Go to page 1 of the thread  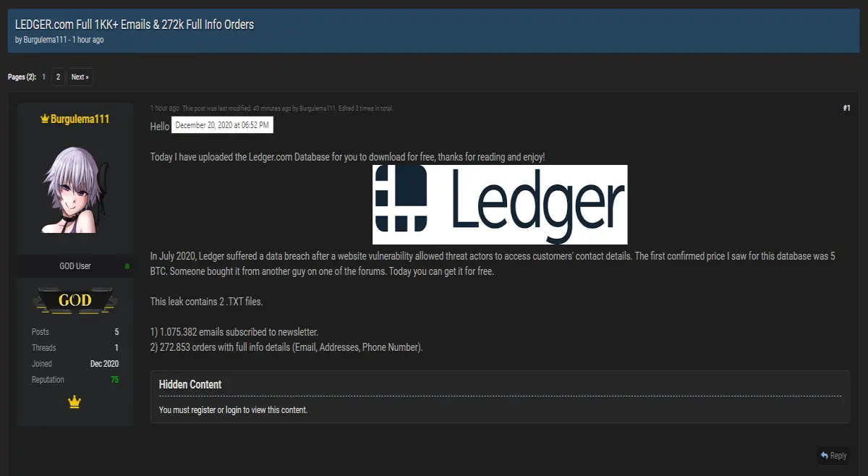pyautogui.click(x=43, y=77)
